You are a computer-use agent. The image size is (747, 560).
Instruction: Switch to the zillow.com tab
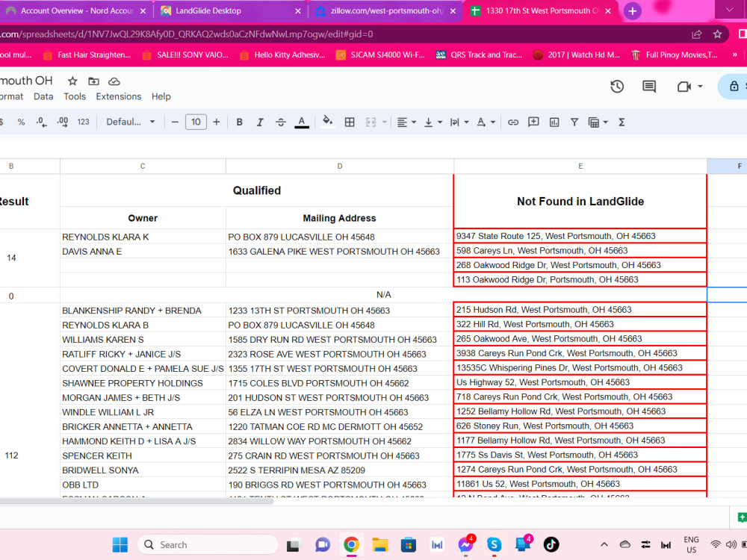386,11
